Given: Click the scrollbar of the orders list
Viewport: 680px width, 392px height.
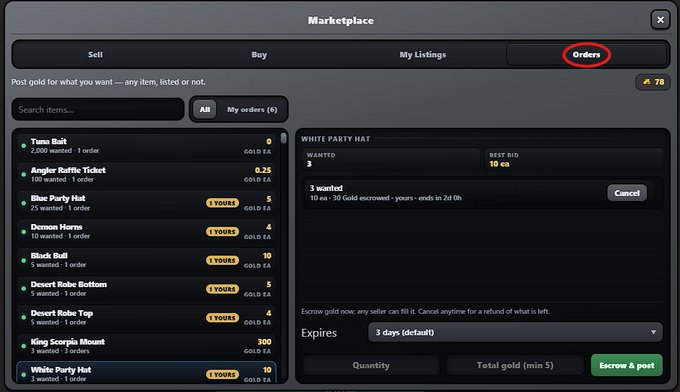Looking at the screenshot, I should (x=284, y=139).
